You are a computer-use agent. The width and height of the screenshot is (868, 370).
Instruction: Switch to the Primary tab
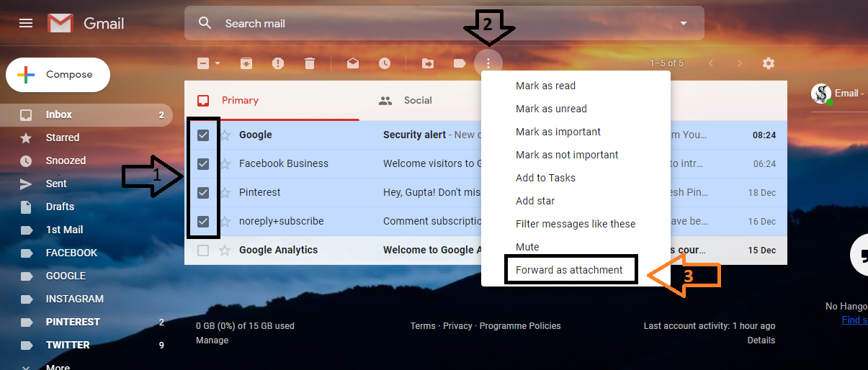(272, 100)
